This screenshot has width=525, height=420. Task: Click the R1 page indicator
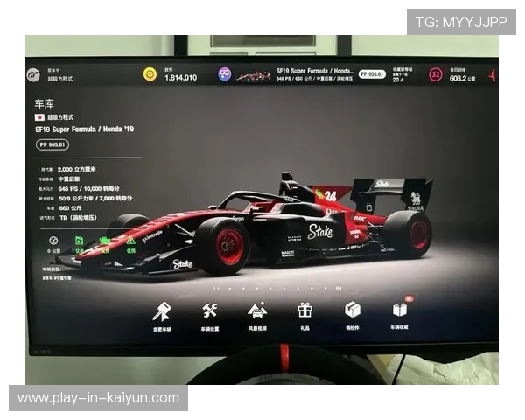[x=339, y=288]
